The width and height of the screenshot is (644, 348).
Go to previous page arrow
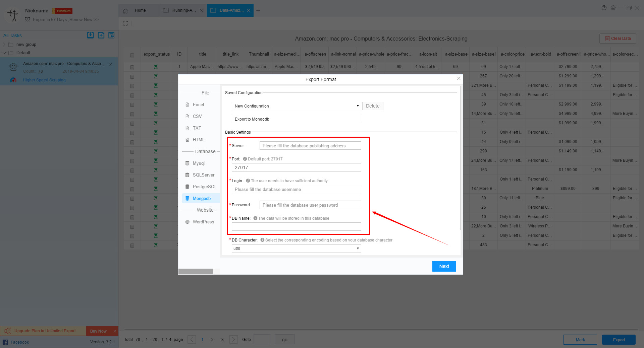pos(192,339)
